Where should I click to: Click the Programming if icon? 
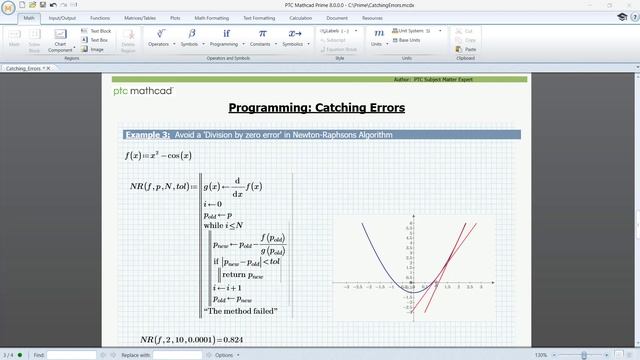(226, 33)
